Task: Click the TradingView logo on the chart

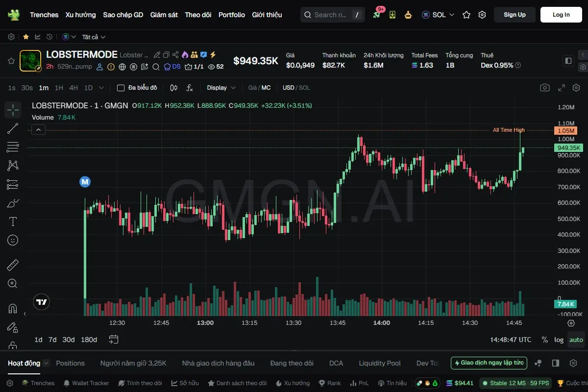Action: pos(42,302)
